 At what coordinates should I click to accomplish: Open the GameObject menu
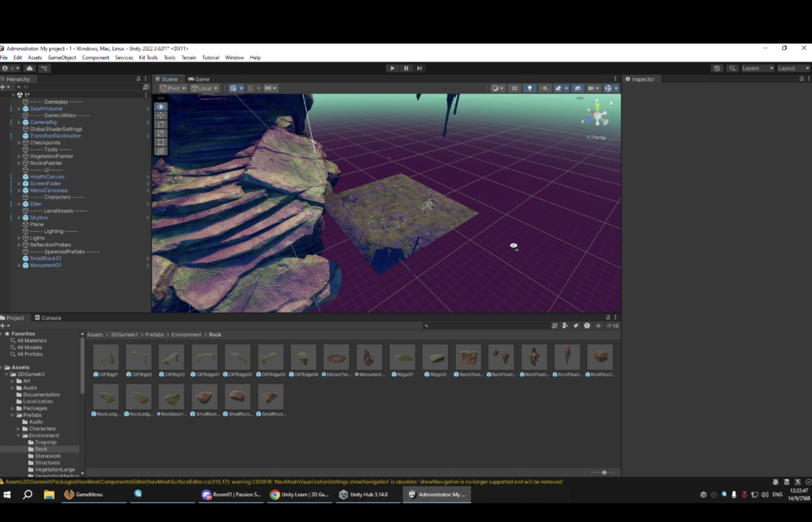pyautogui.click(x=62, y=57)
